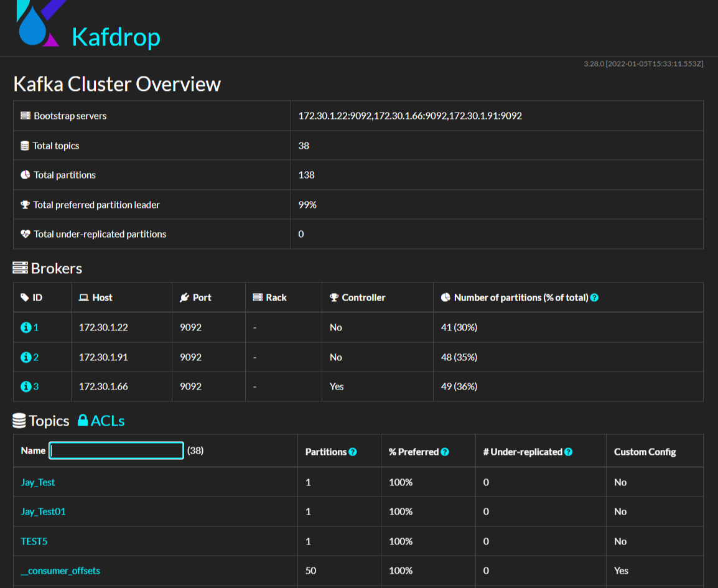Open help icon beside % Preferred column
This screenshot has height=588, width=718.
coord(445,452)
